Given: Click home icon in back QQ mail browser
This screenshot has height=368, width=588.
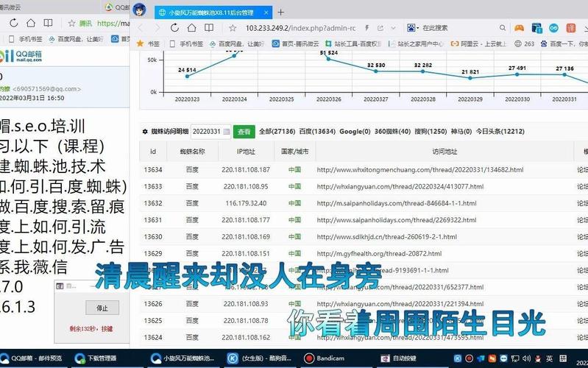Looking at the screenshot, I should [x=31, y=23].
